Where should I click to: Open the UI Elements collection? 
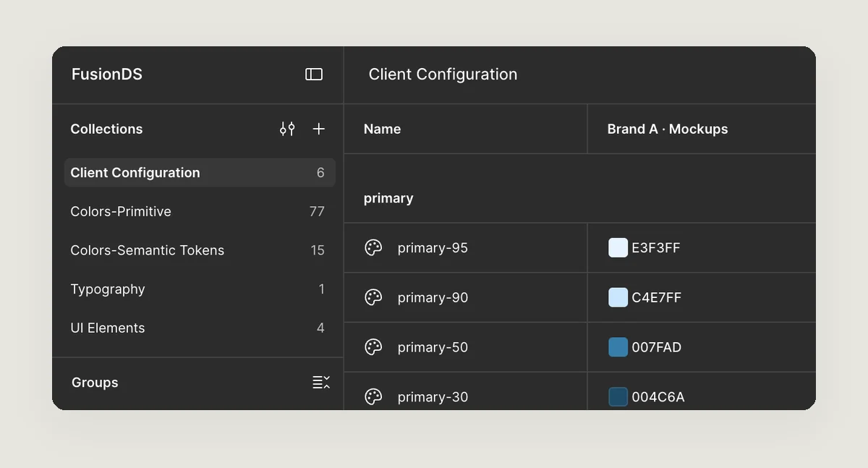point(200,328)
